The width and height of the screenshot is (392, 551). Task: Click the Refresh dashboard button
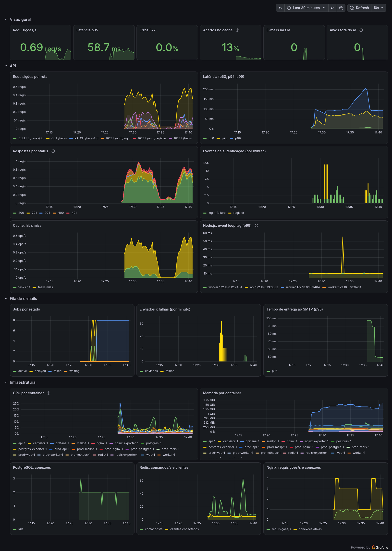[359, 8]
